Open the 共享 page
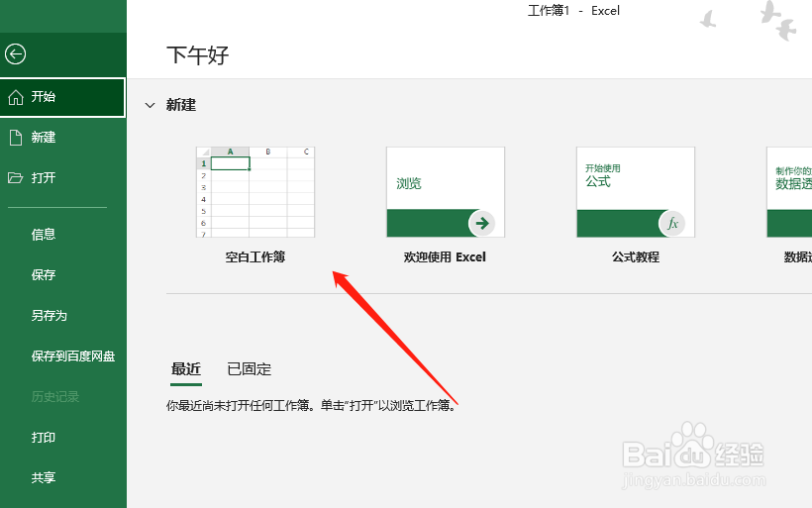The height and width of the screenshot is (508, 812). click(62, 478)
